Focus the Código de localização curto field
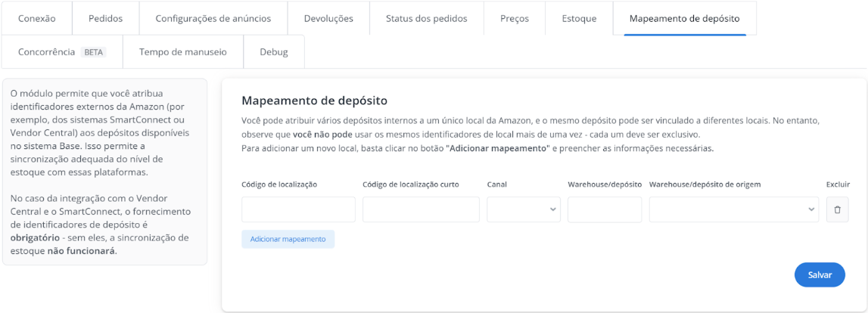Image resolution: width=868 pixels, height=313 pixels. [421, 209]
